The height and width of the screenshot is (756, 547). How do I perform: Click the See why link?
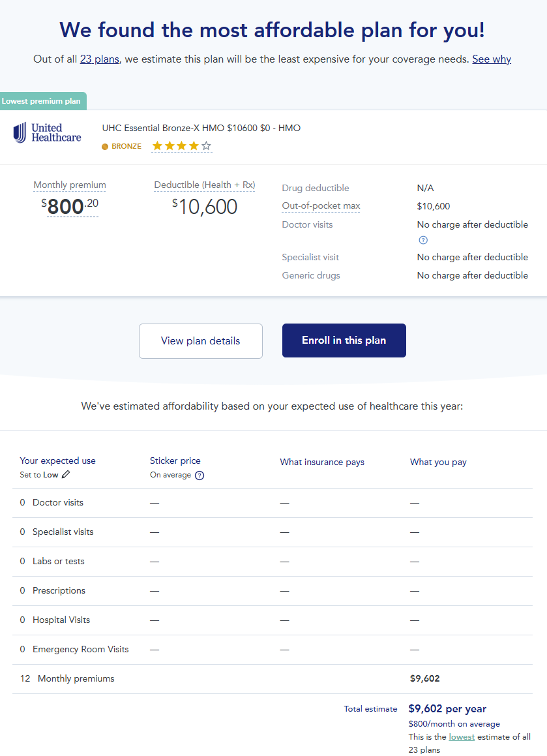[492, 59]
